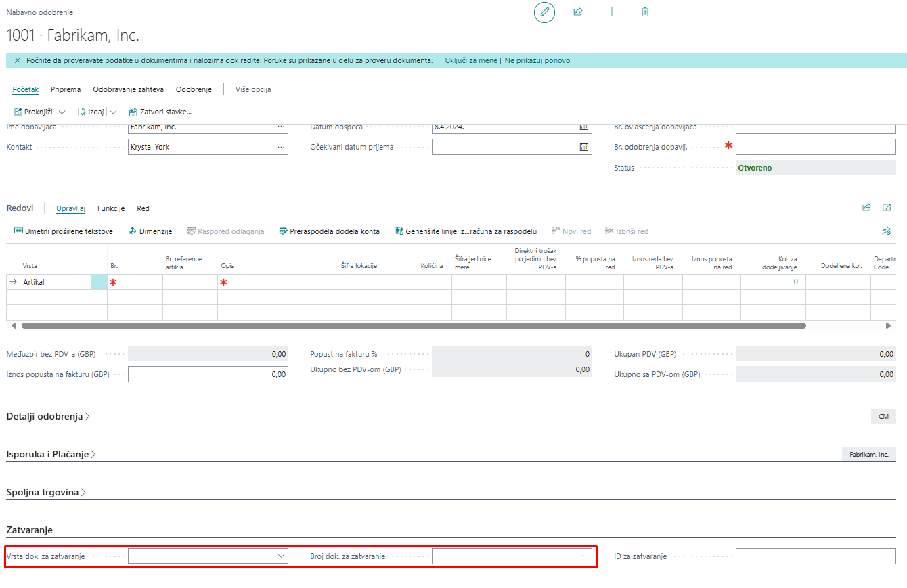
Task: Expand the Detalji odobrenja section
Action: tap(47, 416)
